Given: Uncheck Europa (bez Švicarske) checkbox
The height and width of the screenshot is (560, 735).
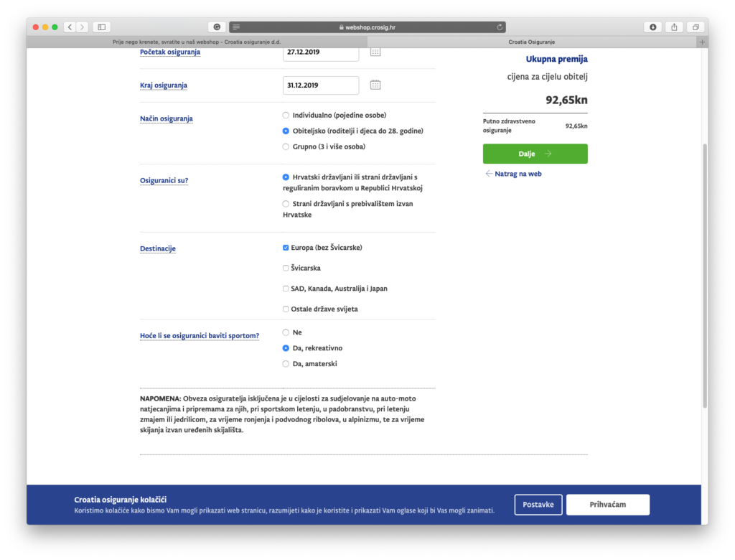Looking at the screenshot, I should tap(286, 248).
